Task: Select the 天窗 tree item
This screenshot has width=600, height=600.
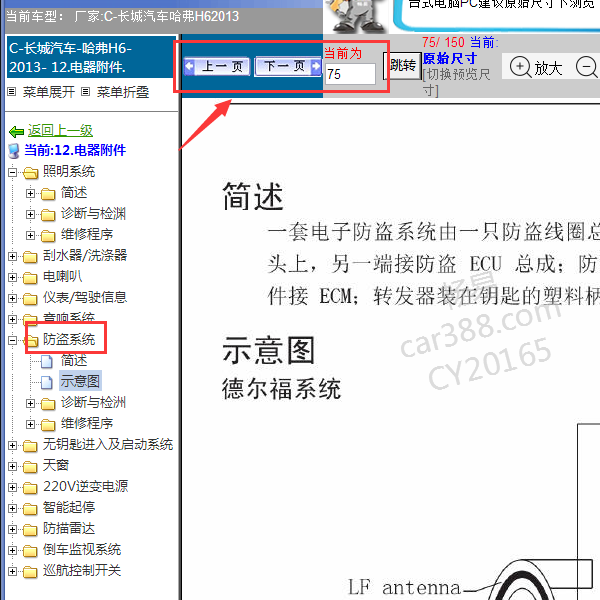Action: (x=55, y=465)
